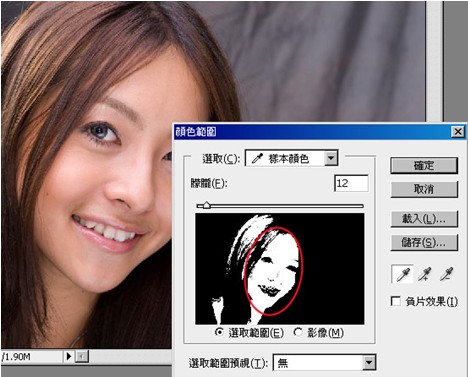Viewport: 468px width, 377px height.
Task: Select the plain eyedropper tool
Action: pos(403,275)
